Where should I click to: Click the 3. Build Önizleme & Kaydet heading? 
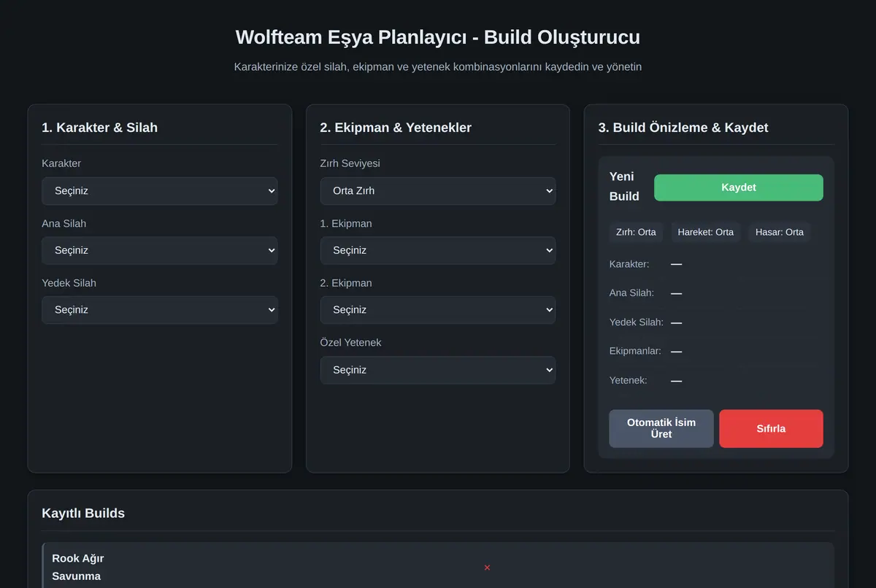(x=683, y=128)
